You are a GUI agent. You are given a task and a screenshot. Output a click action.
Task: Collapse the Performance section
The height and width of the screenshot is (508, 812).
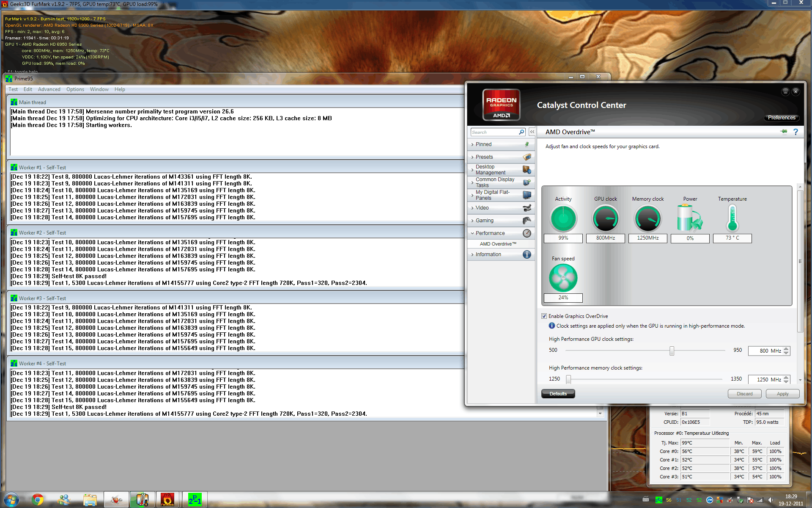click(490, 233)
